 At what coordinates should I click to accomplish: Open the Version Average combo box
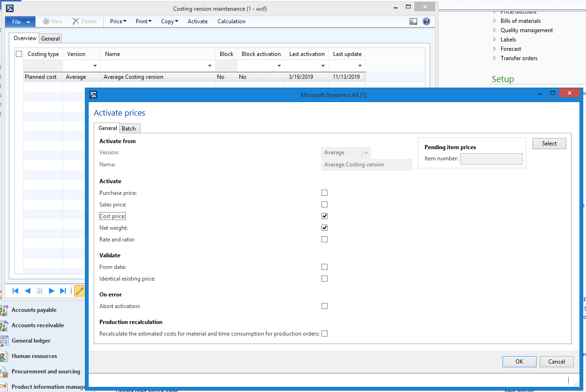pyautogui.click(x=346, y=152)
